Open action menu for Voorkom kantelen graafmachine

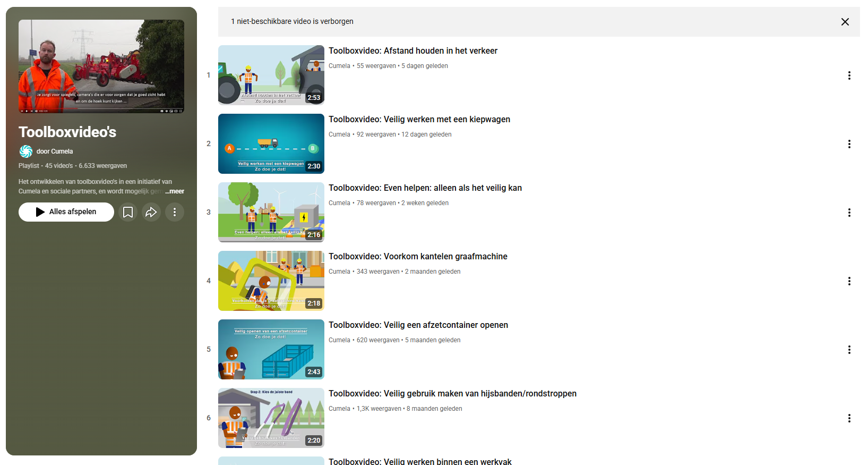849,281
